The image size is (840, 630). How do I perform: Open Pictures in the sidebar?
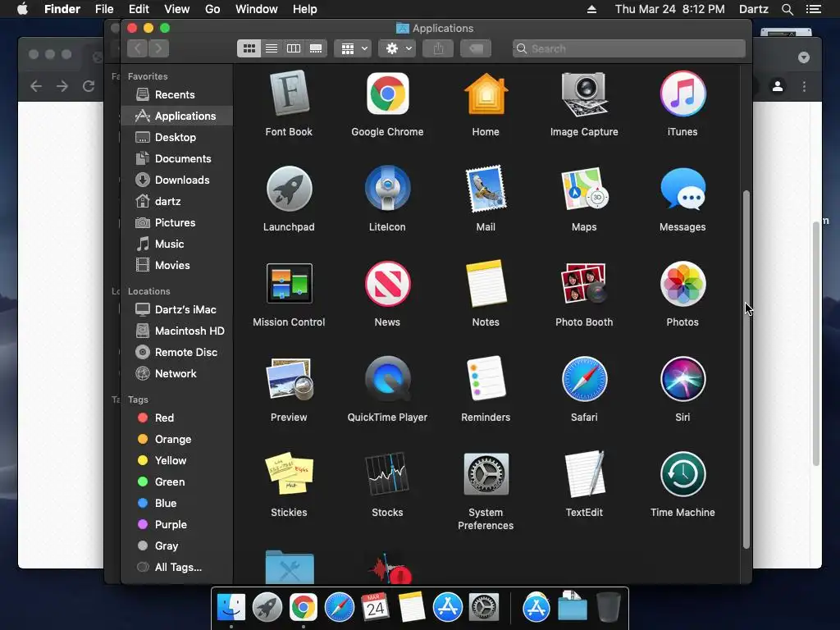(x=176, y=223)
